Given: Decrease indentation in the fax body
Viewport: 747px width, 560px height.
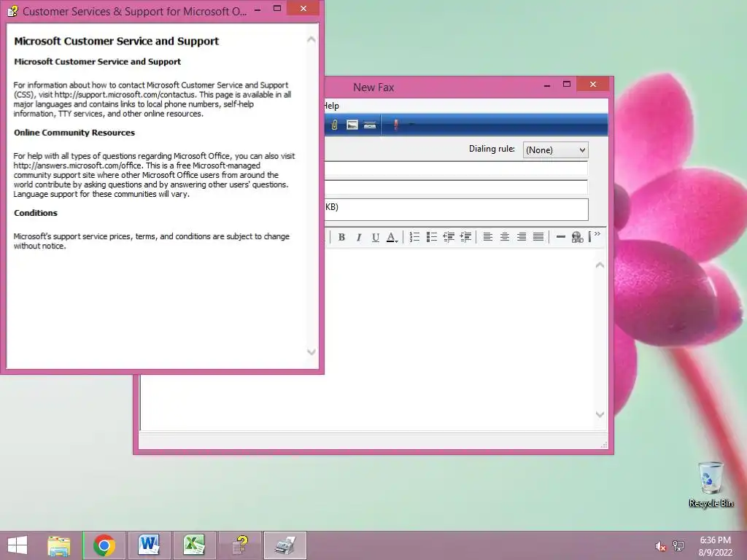Looking at the screenshot, I should click(x=449, y=237).
